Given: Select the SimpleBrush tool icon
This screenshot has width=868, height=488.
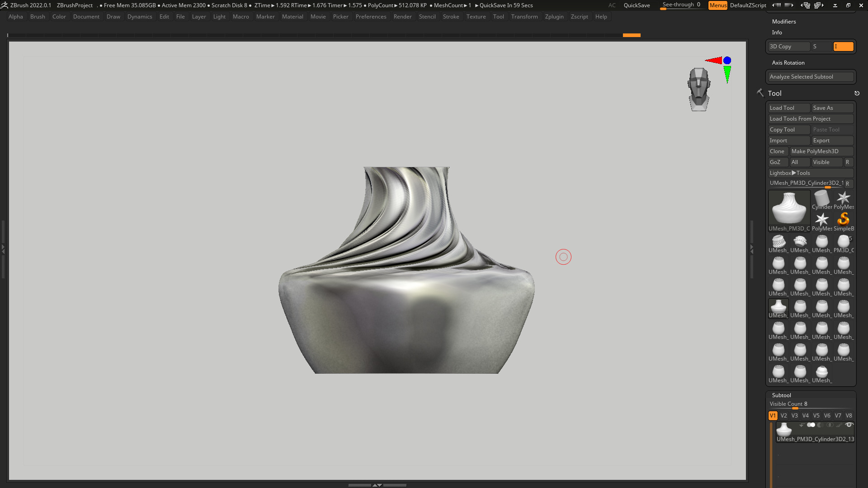Looking at the screenshot, I should (x=843, y=221).
